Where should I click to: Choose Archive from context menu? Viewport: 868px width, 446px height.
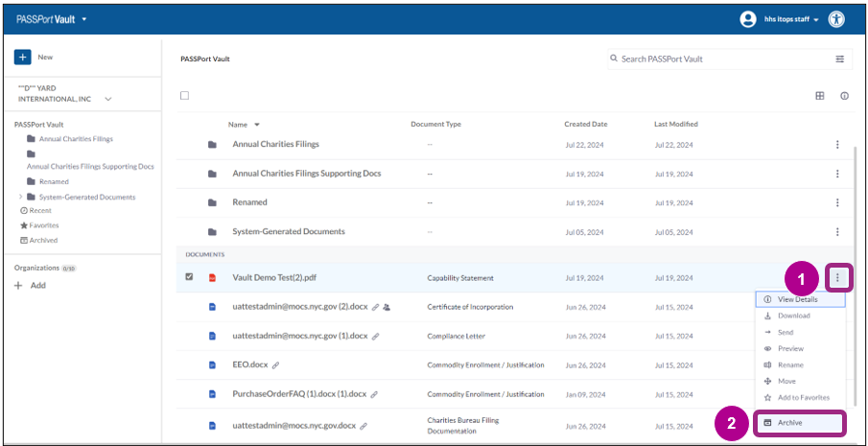(800, 423)
